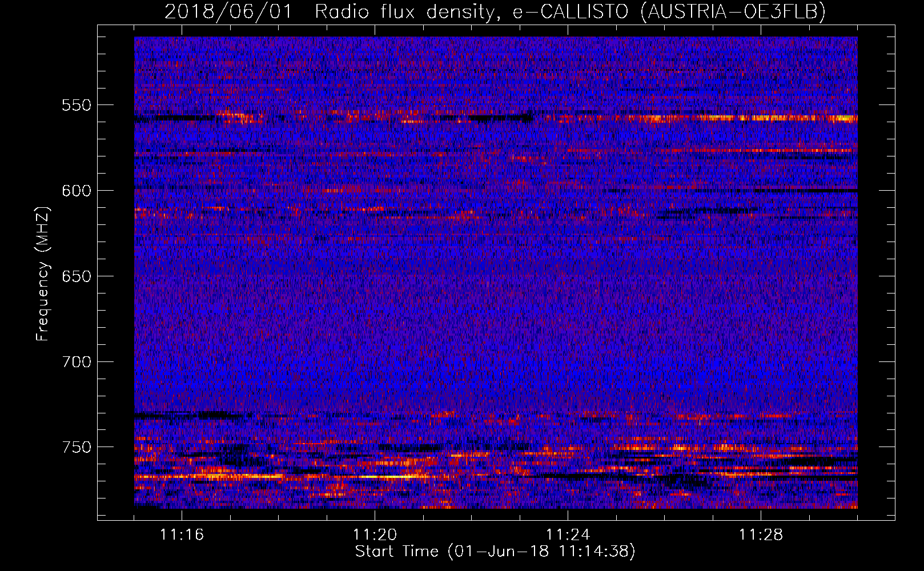This screenshot has height=571, width=924.
Task: Click the 550 frequency tick label
Action: coord(77,105)
